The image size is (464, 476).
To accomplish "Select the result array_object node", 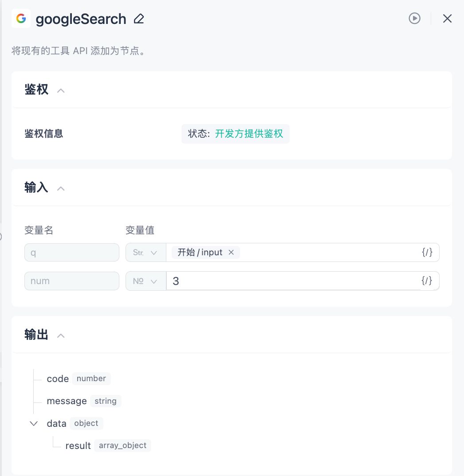I will coord(78,445).
